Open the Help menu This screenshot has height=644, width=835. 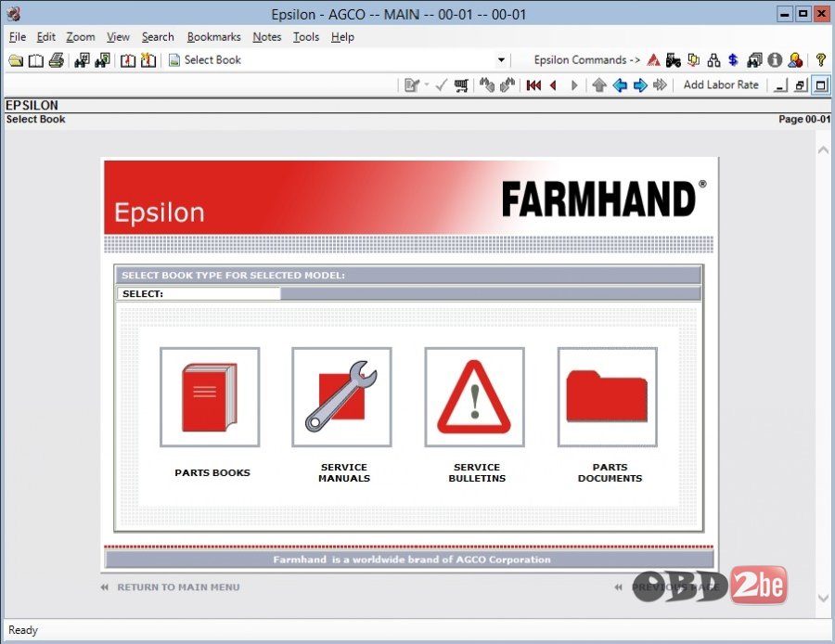342,37
